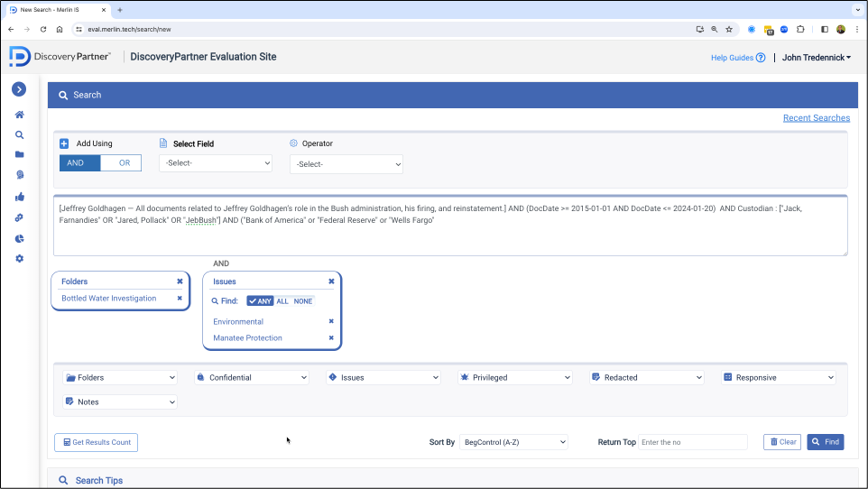Image resolution: width=868 pixels, height=489 pixels.
Task: Open the sidebar folder icon
Action: point(19,154)
